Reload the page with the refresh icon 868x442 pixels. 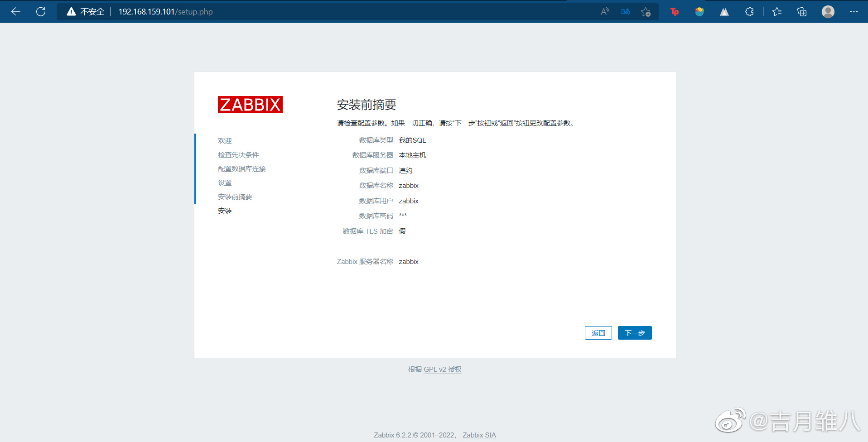[41, 12]
